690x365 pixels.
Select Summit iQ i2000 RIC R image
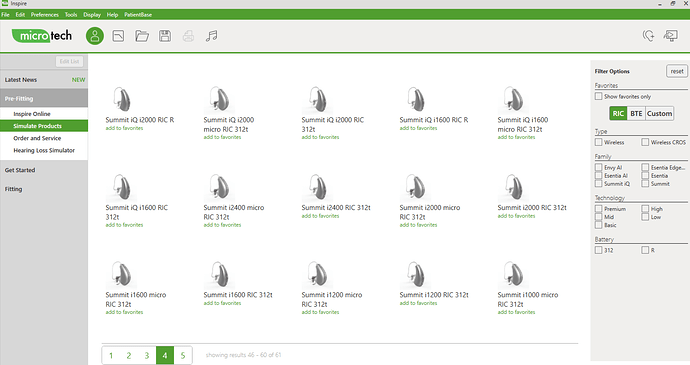(x=121, y=100)
